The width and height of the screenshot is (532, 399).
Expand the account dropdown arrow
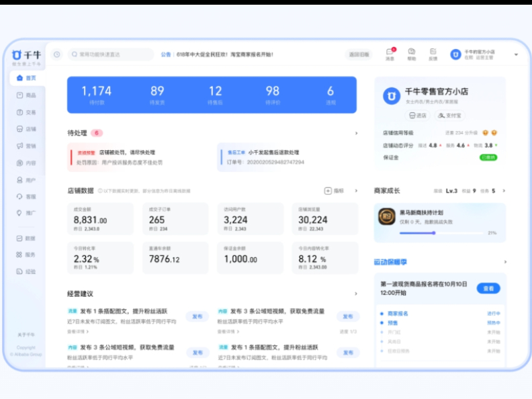point(516,54)
